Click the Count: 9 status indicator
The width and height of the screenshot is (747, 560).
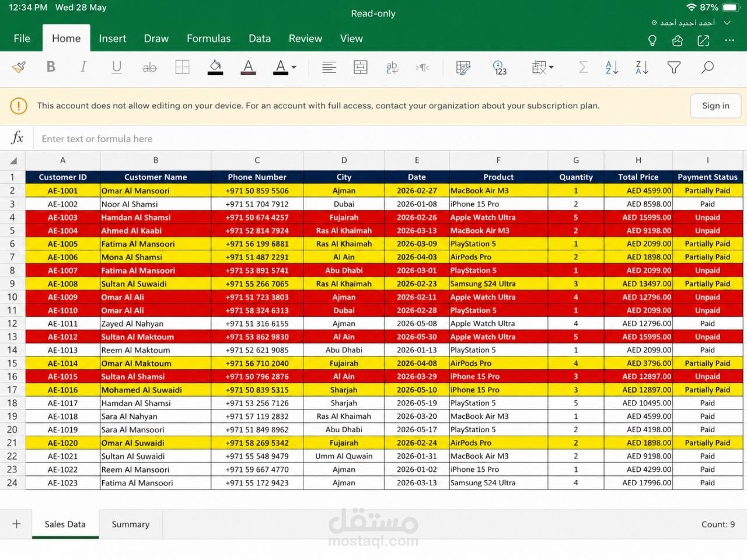coord(718,524)
